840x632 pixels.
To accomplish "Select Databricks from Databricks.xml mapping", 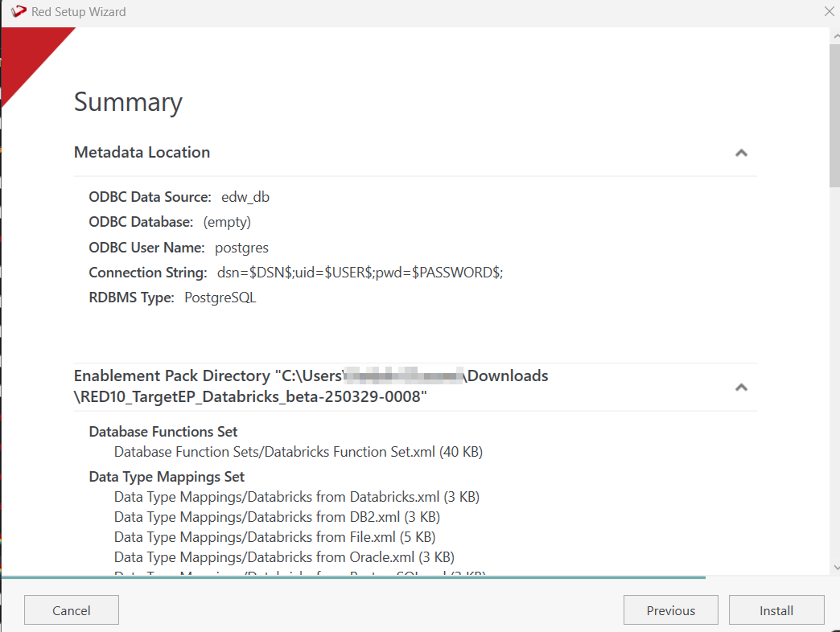I will pos(296,497).
